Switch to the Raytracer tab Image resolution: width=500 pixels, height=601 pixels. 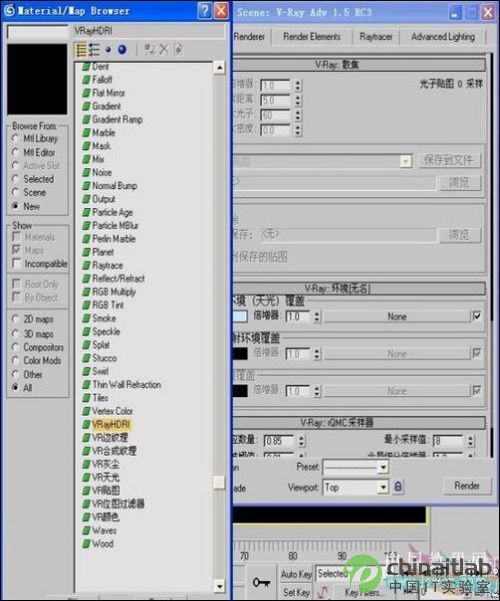(x=376, y=37)
